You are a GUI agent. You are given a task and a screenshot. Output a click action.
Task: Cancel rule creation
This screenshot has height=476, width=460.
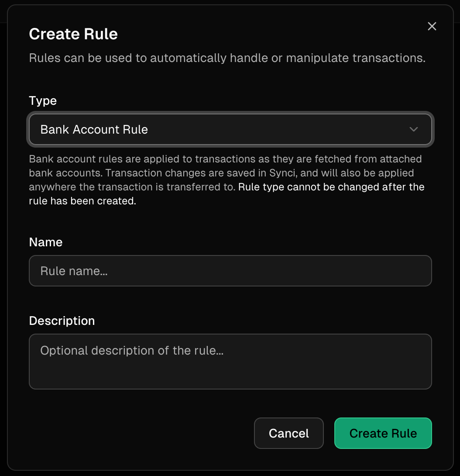[x=288, y=433]
